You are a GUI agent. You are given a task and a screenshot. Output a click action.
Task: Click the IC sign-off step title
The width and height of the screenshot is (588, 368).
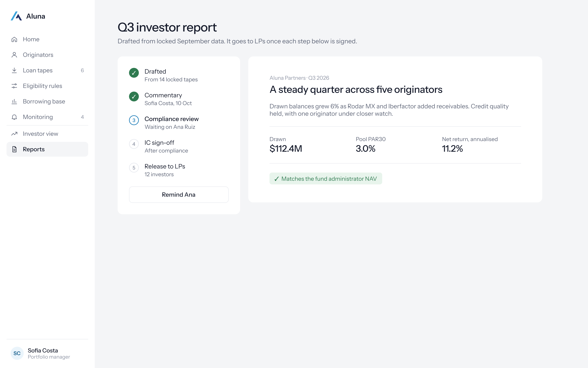click(x=159, y=143)
